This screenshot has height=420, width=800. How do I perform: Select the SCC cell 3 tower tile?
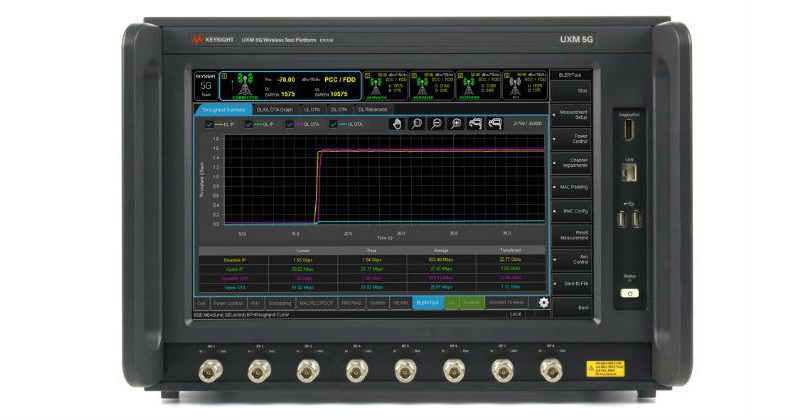coord(432,86)
